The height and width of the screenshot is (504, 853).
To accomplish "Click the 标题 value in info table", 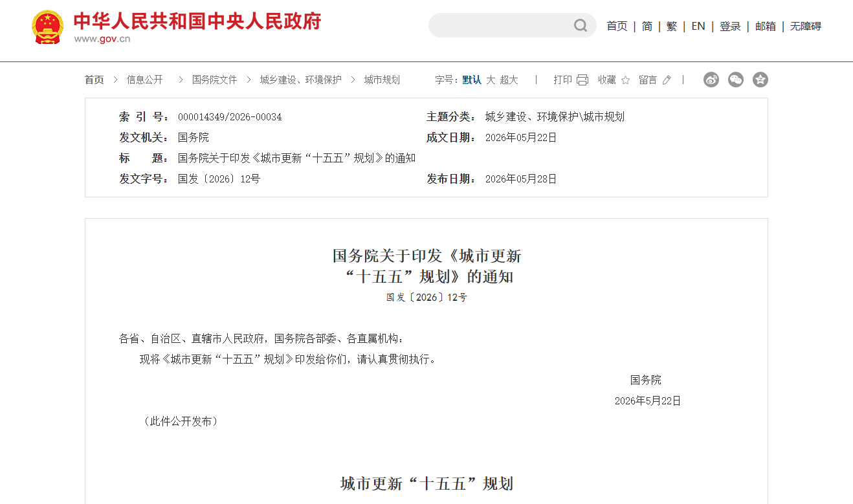I will coord(297,159).
